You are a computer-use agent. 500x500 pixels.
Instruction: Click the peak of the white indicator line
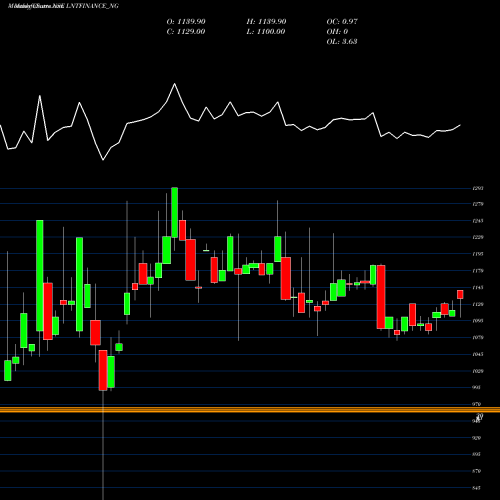[174, 84]
